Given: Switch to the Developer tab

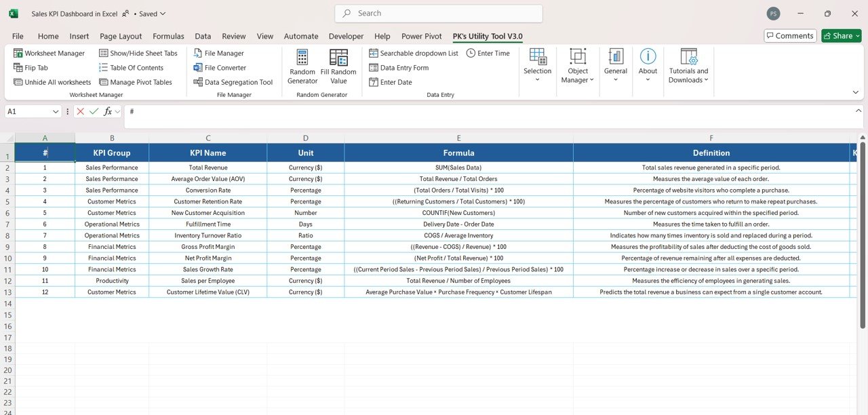Looking at the screenshot, I should 346,37.
